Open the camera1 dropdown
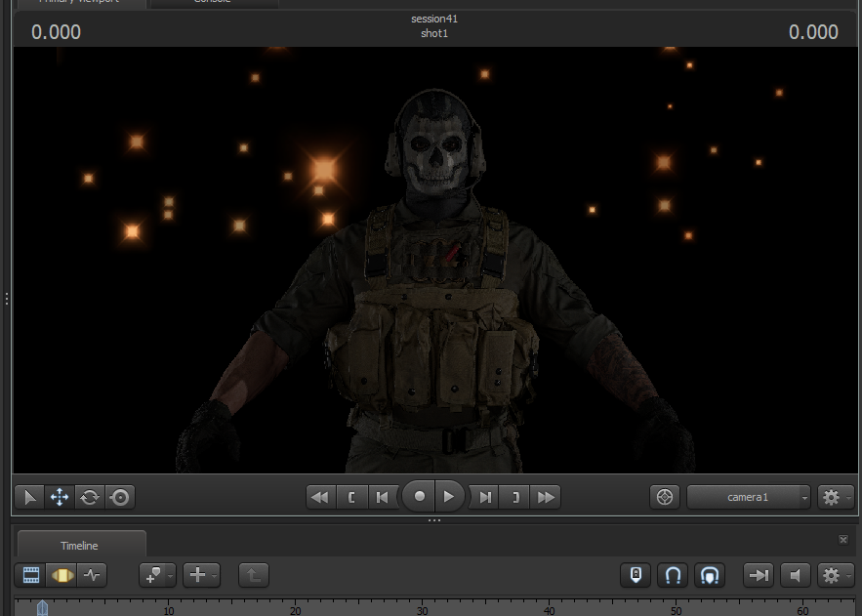This screenshot has height=616, width=862. point(748,497)
